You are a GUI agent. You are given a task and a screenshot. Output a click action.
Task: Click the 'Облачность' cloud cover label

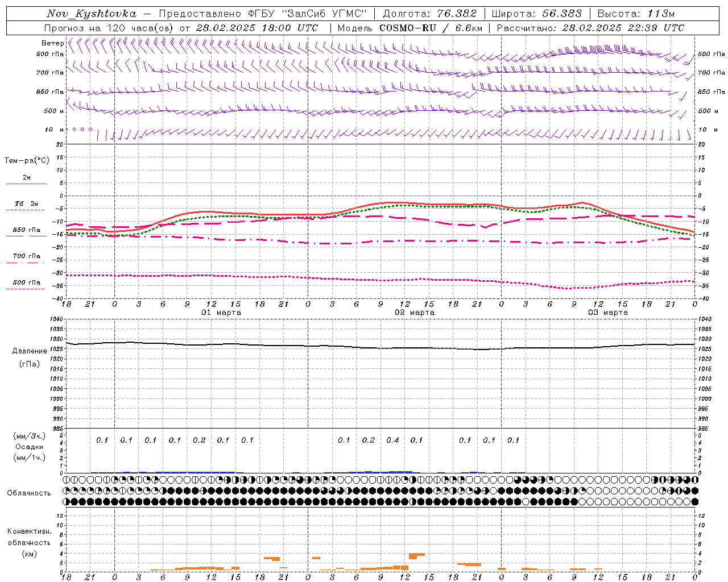(x=29, y=493)
